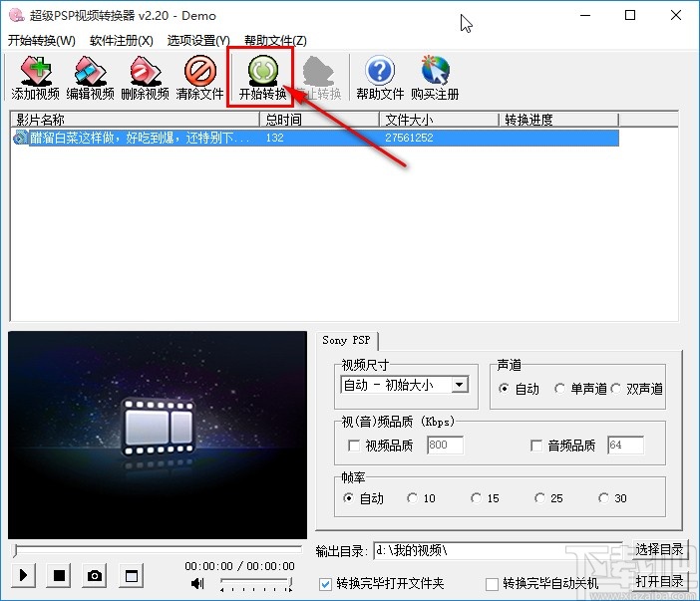Click the 打开目录 button
The width and height of the screenshot is (700, 601).
pos(659,581)
